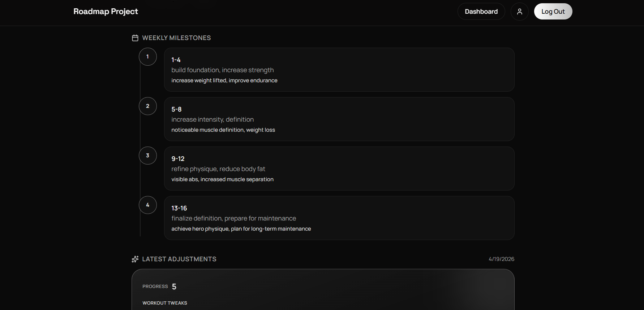This screenshot has height=310, width=644.
Task: Click the sparkles icon beside Latest Adjustments
Action: click(x=135, y=259)
